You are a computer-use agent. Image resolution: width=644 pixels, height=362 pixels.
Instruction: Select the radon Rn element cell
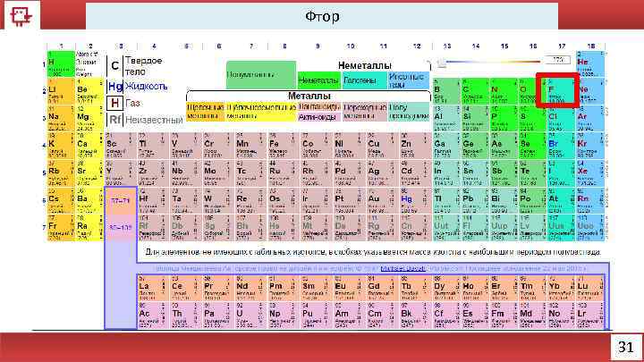tap(590, 200)
